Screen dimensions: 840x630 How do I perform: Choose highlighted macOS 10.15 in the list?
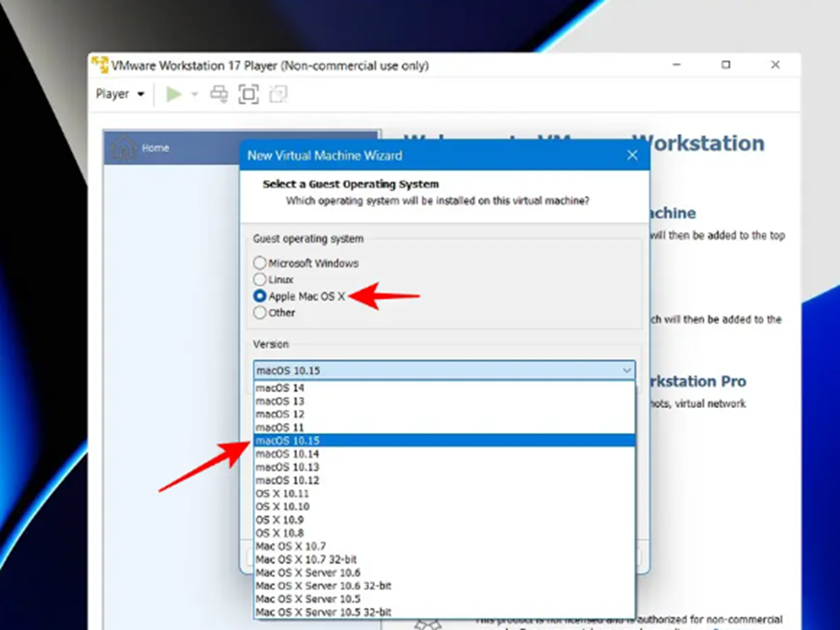[x=444, y=440]
